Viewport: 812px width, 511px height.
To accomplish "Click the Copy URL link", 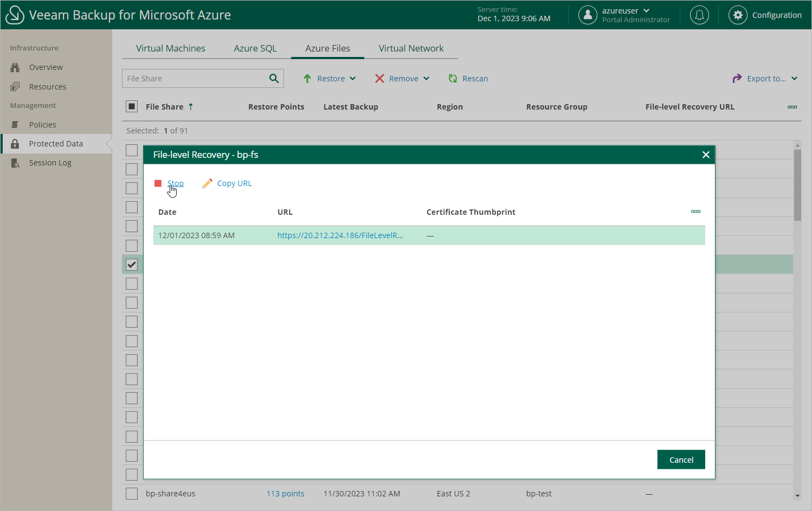I will pos(235,183).
